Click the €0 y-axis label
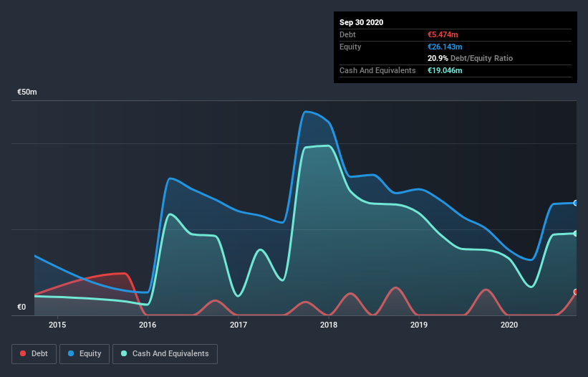 [x=21, y=307]
